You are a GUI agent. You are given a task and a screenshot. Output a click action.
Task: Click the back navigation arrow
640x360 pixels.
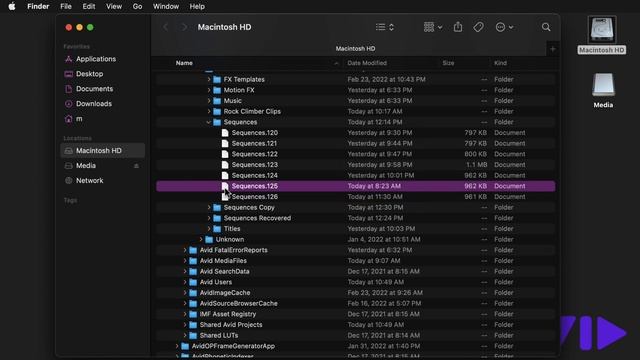tap(166, 27)
